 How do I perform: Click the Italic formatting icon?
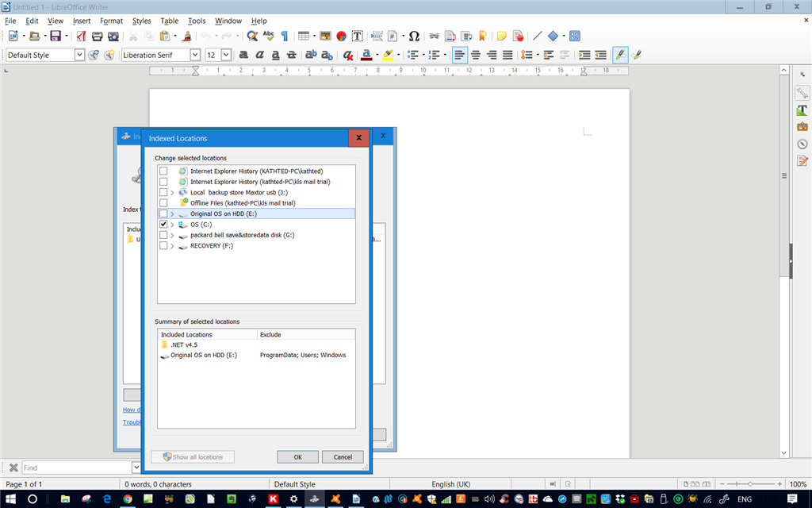tap(259, 55)
